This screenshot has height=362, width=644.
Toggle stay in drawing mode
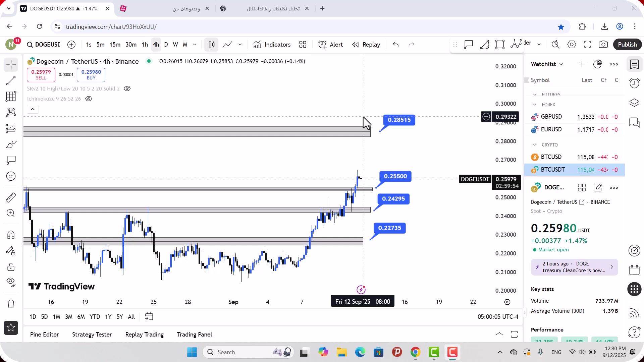tap(11, 251)
